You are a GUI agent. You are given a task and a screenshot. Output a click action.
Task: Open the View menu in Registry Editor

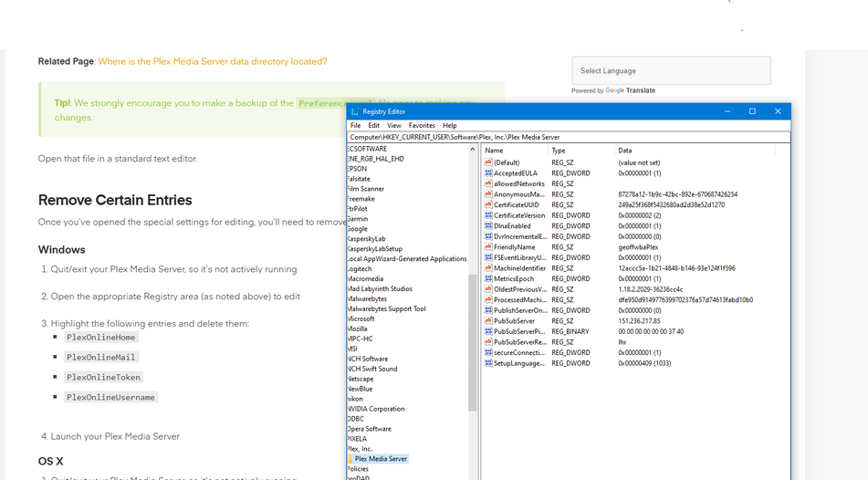pos(394,126)
